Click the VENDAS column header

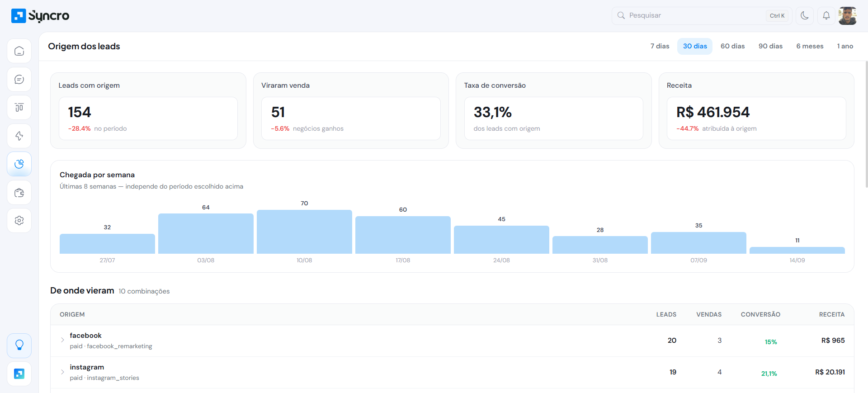[x=709, y=314]
